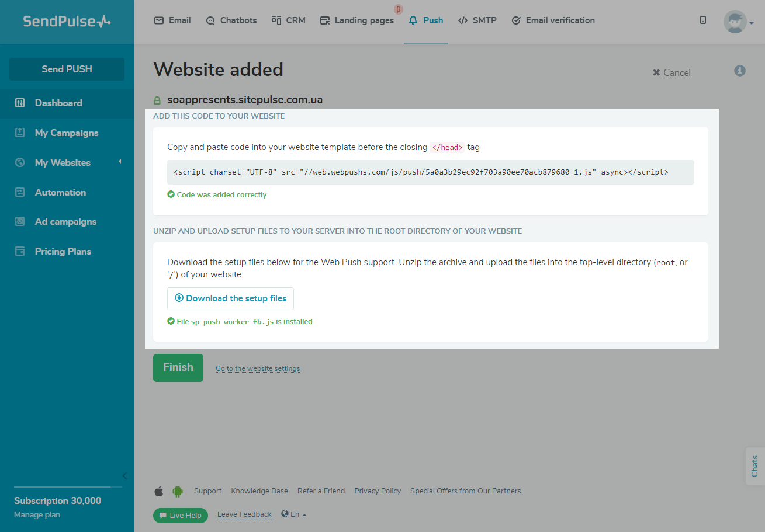Go to the website settings link
Viewport: 765px width, 532px height.
[258, 368]
